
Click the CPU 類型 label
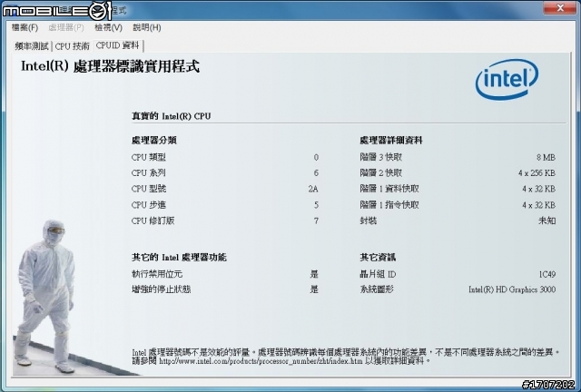[x=149, y=157]
